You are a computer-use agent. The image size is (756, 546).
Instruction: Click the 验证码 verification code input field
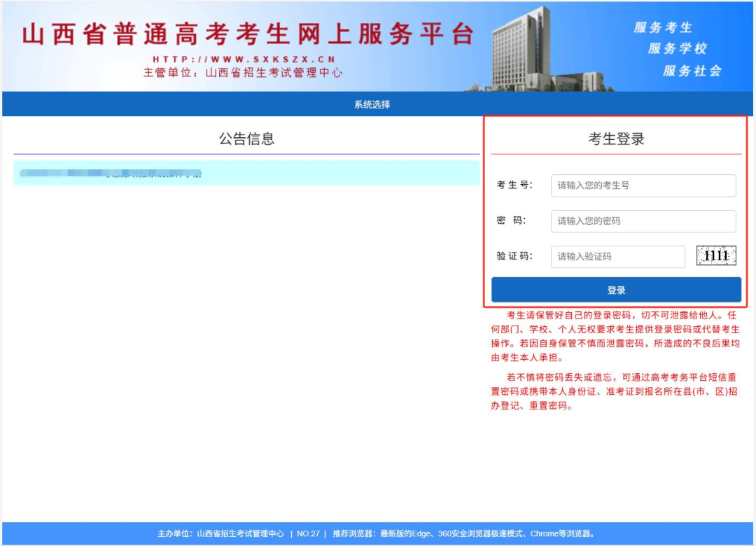pyautogui.click(x=618, y=257)
